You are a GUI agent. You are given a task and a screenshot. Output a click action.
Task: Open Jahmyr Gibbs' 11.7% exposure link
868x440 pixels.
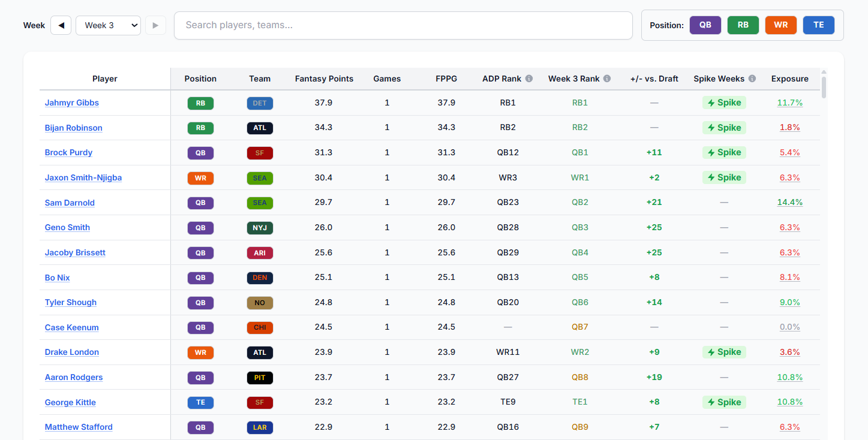pyautogui.click(x=789, y=103)
